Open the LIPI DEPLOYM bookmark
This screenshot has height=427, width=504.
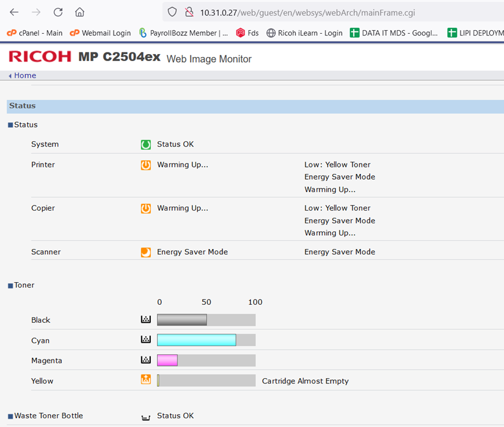(x=475, y=33)
